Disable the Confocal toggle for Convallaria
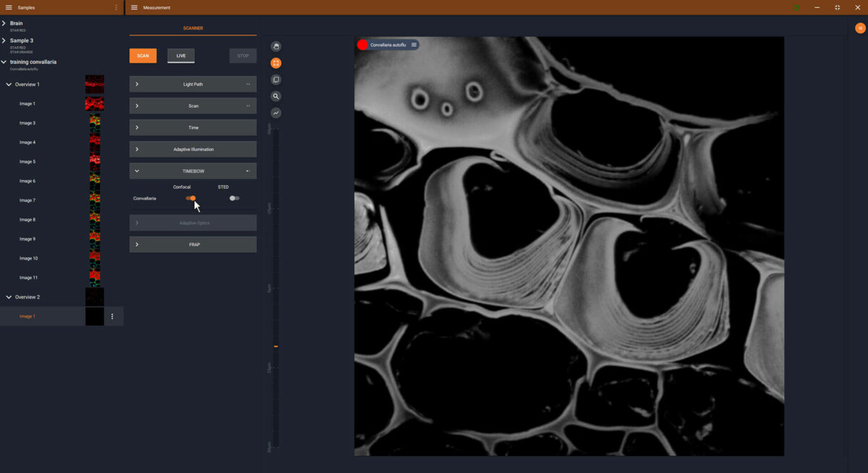 point(191,197)
